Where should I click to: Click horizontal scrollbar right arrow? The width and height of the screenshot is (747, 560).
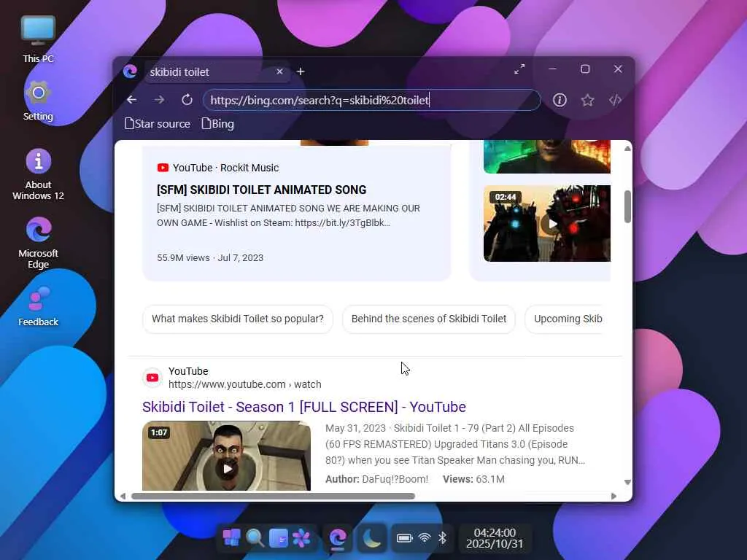614,496
